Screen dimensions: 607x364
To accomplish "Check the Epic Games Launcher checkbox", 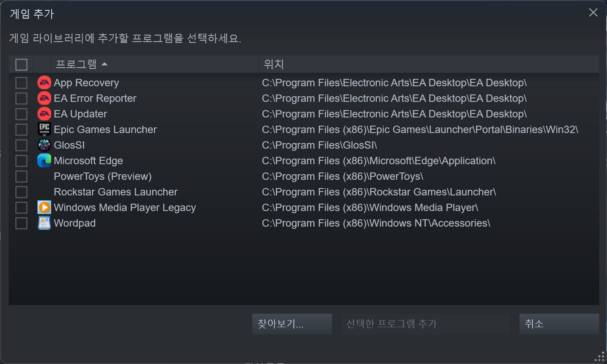I will pos(21,130).
